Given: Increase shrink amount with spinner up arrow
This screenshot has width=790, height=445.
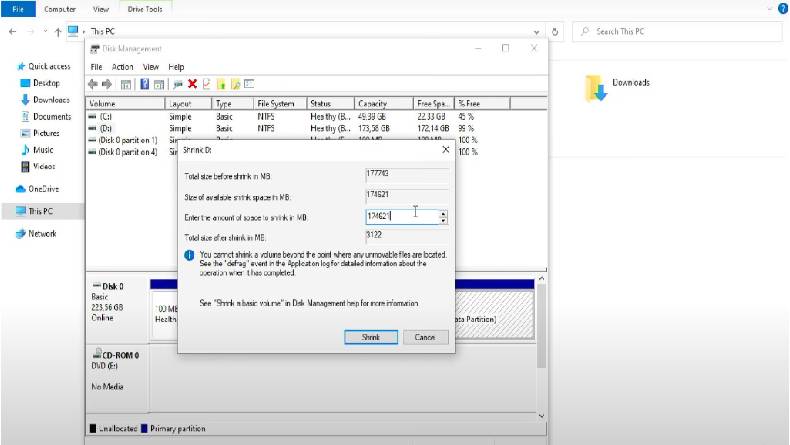Looking at the screenshot, I should pos(443,214).
